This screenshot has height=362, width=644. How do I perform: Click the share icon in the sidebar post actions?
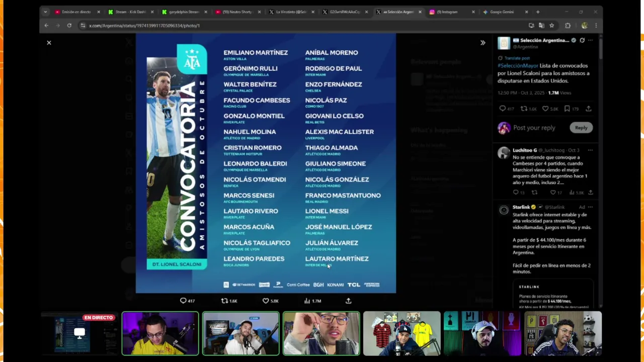click(x=588, y=109)
